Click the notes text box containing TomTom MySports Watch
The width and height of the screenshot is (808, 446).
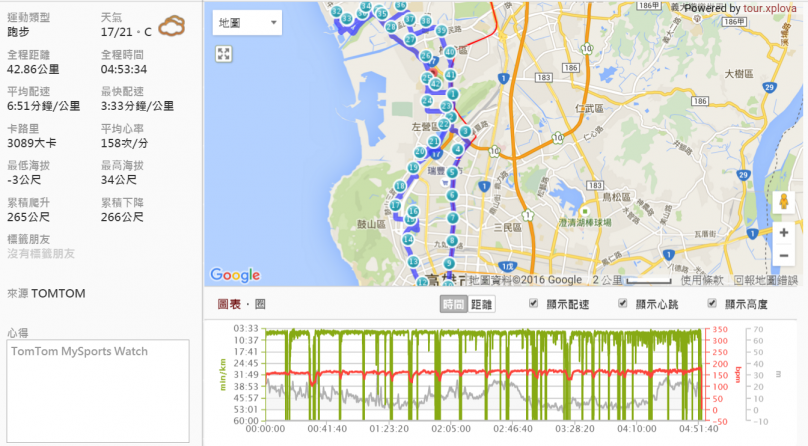click(97, 391)
